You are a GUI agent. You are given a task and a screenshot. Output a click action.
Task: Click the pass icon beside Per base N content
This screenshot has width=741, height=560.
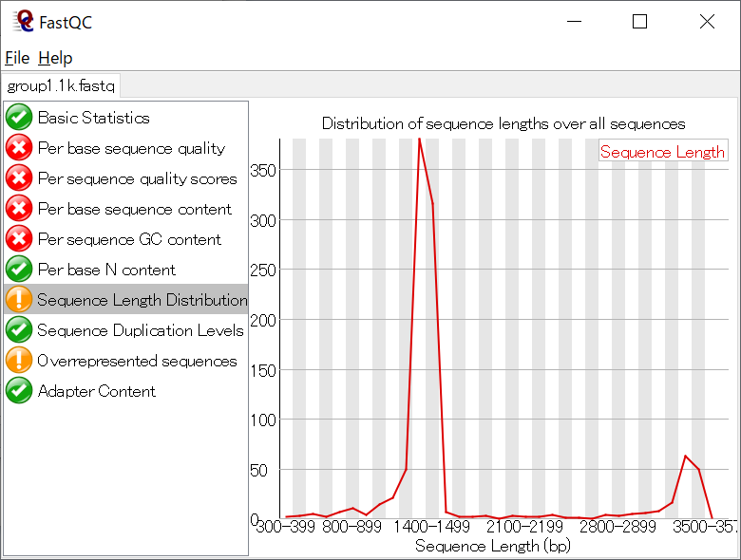click(x=19, y=269)
